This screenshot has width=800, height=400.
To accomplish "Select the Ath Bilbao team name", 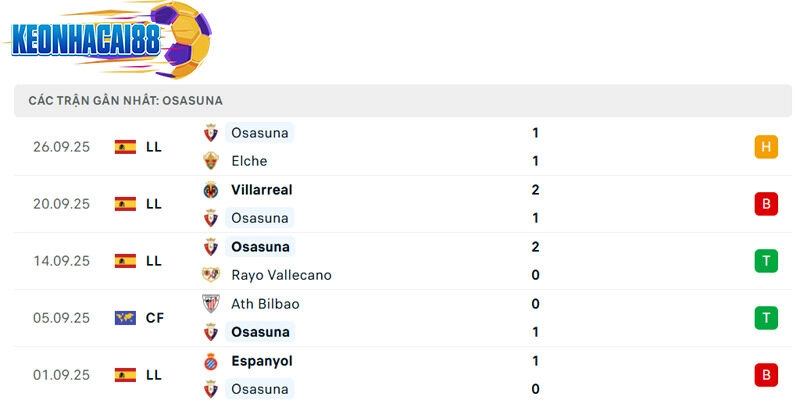I will [x=265, y=304].
